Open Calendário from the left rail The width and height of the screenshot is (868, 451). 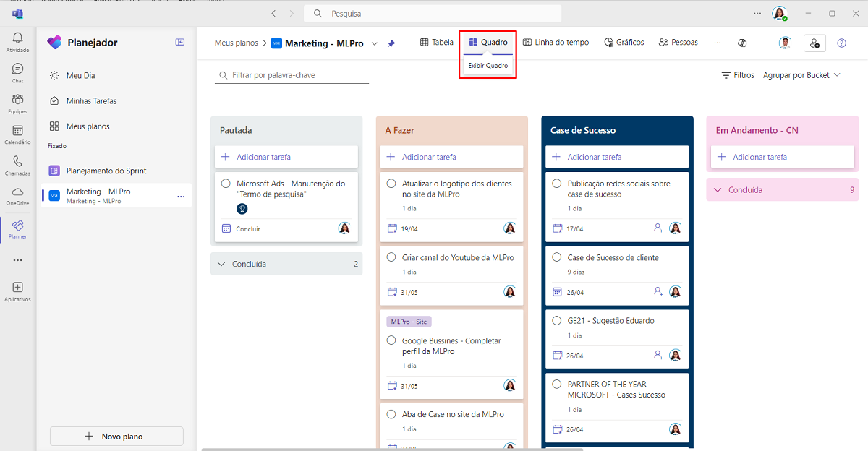click(x=17, y=134)
